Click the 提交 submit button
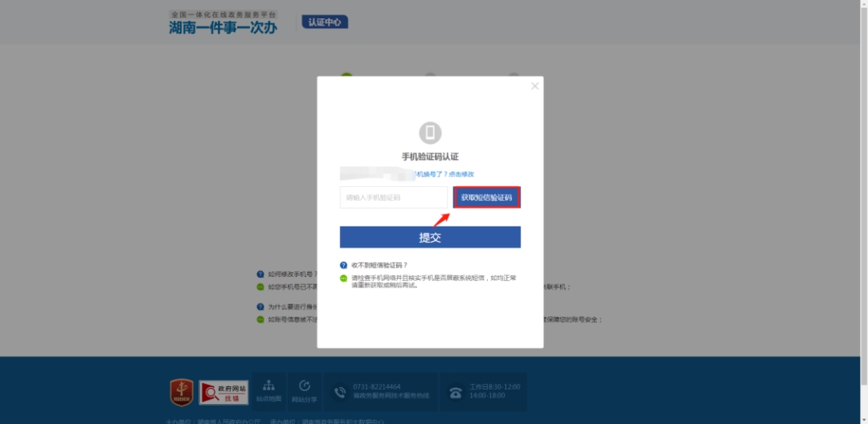The height and width of the screenshot is (424, 868). 430,238
